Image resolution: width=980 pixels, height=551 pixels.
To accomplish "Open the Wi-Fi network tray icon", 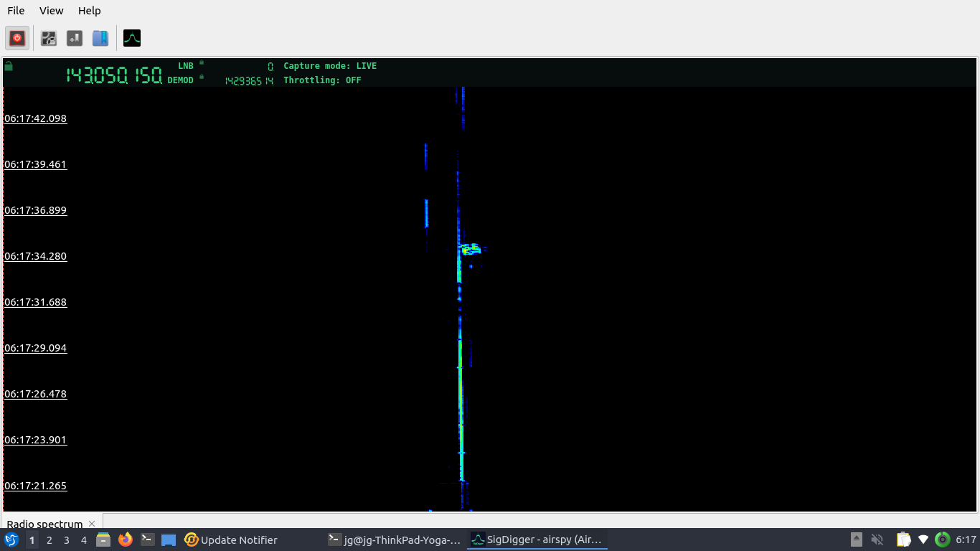I will coord(923,540).
